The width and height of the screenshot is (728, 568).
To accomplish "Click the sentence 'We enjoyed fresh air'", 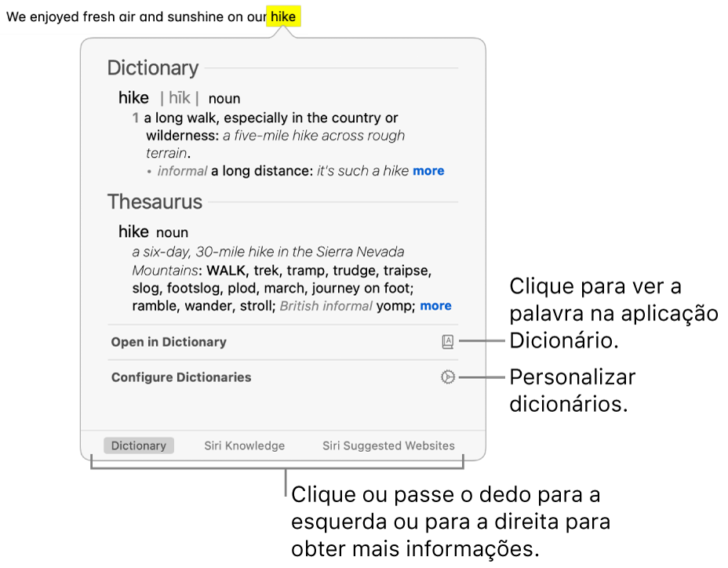I will [x=69, y=16].
